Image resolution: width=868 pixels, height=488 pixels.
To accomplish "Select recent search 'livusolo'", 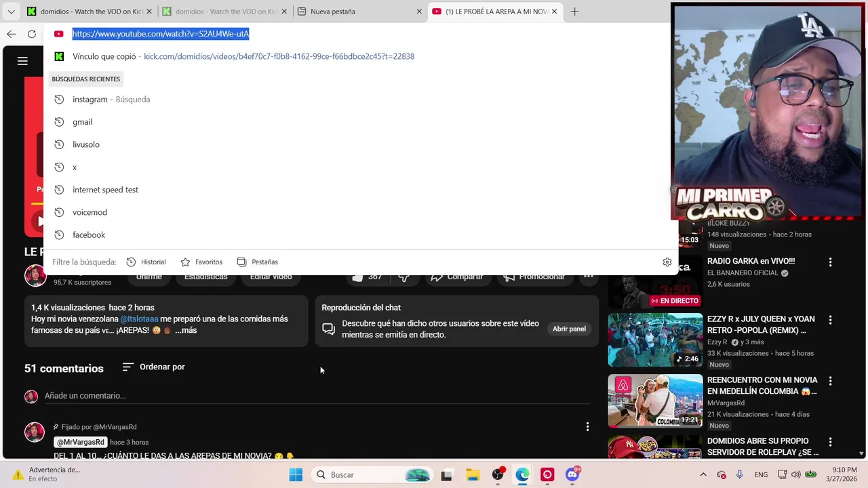I will [361, 144].
